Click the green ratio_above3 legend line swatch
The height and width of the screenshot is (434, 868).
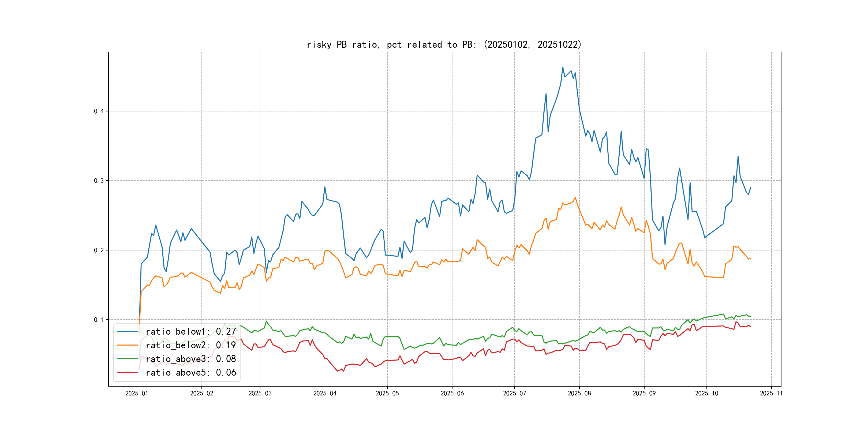127,359
